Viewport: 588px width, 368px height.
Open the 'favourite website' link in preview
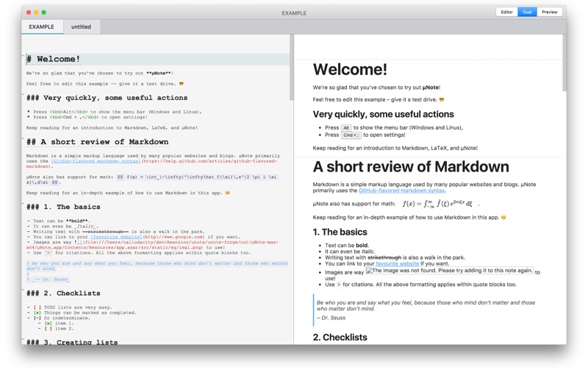(398, 263)
